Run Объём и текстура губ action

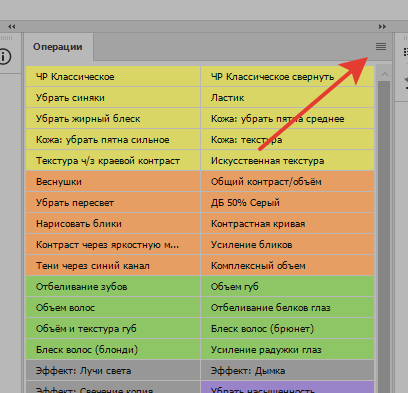(x=113, y=328)
